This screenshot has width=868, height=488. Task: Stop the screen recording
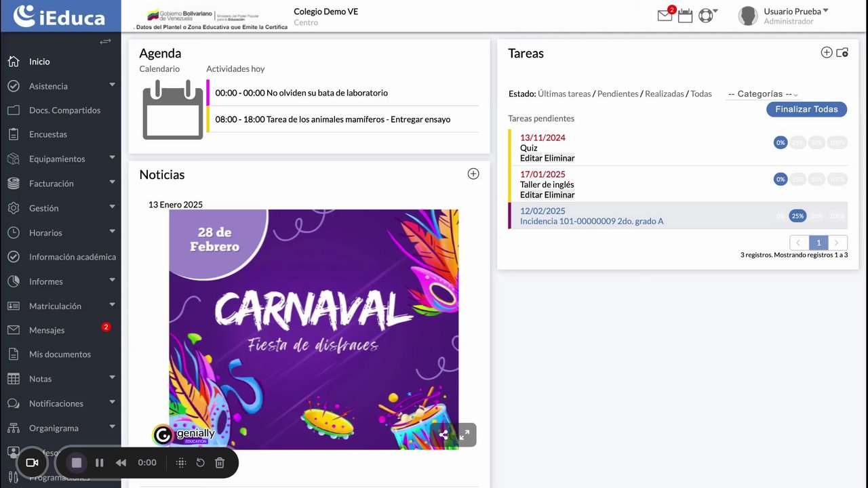coord(77,462)
